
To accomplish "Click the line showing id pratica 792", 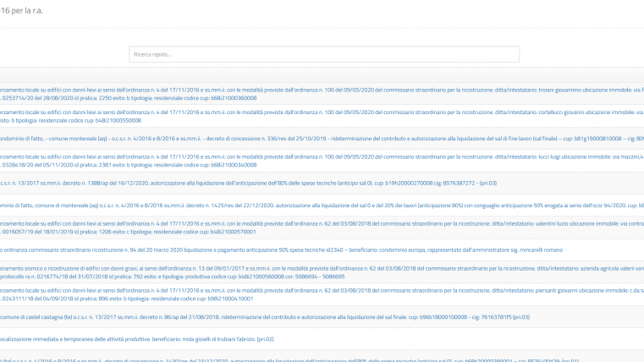I will [169, 277].
